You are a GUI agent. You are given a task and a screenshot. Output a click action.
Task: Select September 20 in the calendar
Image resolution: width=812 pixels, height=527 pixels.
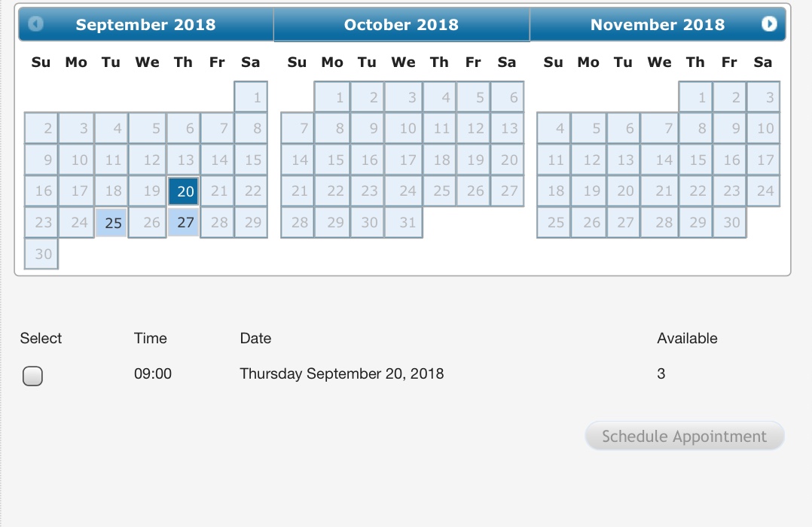(183, 191)
